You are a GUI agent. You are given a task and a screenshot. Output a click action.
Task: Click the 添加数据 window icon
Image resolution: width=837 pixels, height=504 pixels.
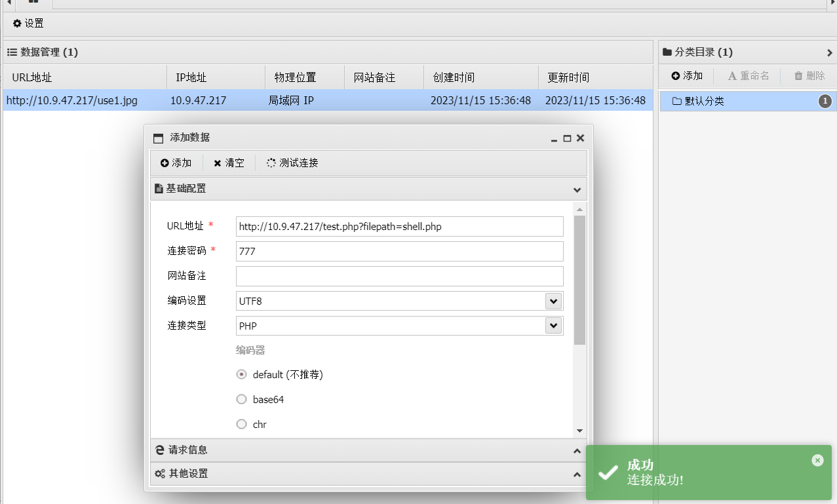coord(157,138)
